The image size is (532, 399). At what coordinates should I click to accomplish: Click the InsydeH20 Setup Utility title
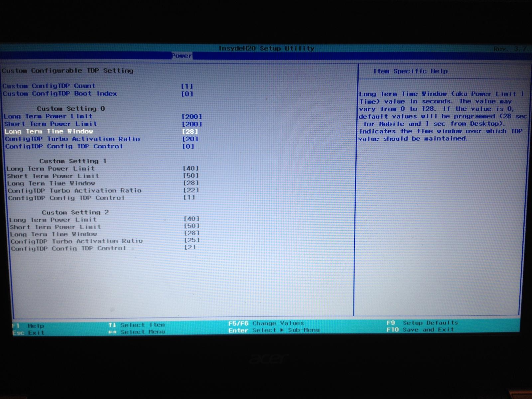pyautogui.click(x=266, y=49)
